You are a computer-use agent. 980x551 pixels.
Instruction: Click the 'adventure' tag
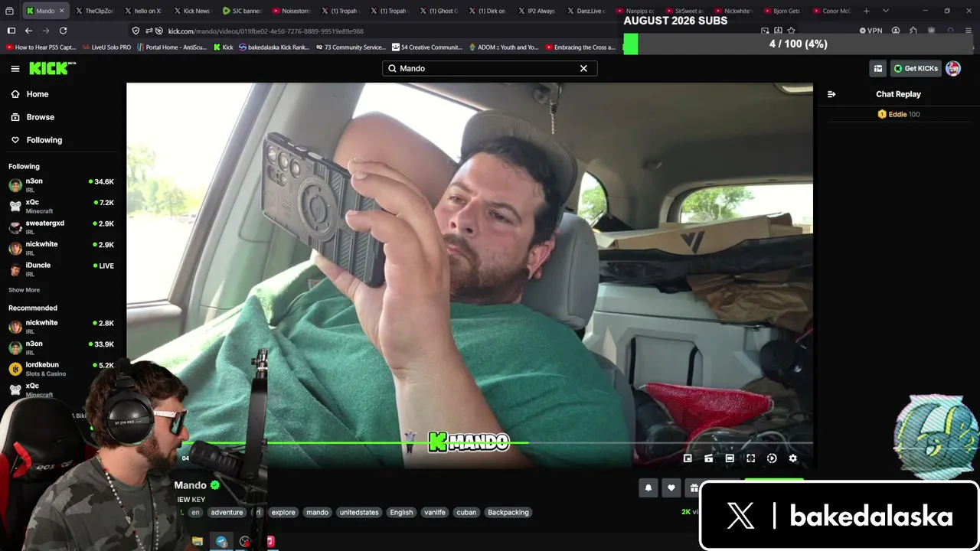[x=227, y=513]
